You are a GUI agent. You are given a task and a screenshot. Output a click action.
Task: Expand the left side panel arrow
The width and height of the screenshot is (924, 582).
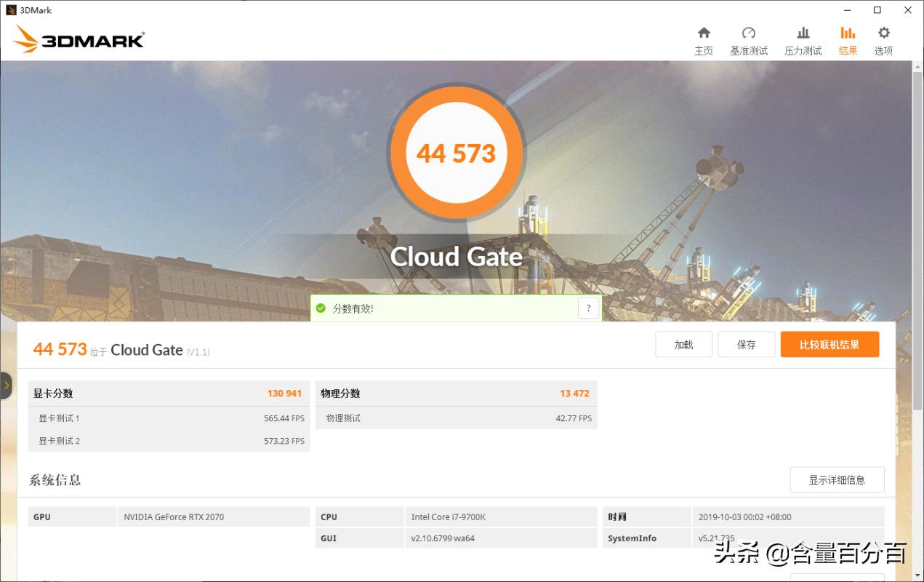coord(6,386)
